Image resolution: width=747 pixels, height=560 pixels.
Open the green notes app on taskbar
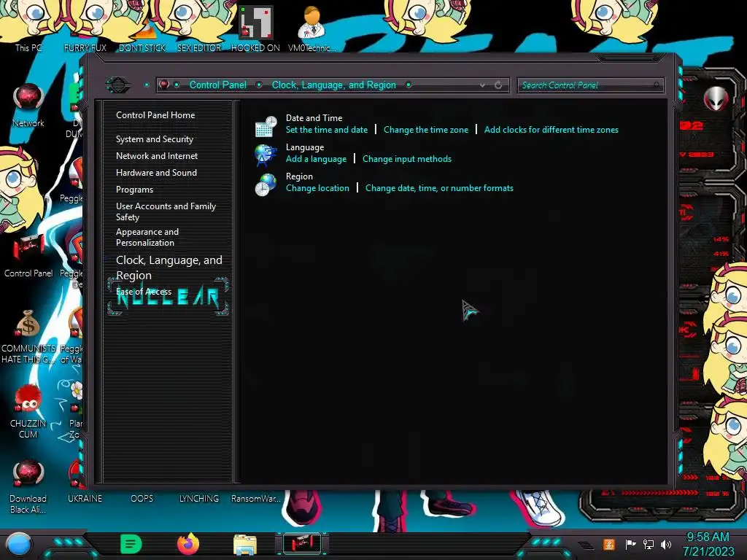pos(131,544)
